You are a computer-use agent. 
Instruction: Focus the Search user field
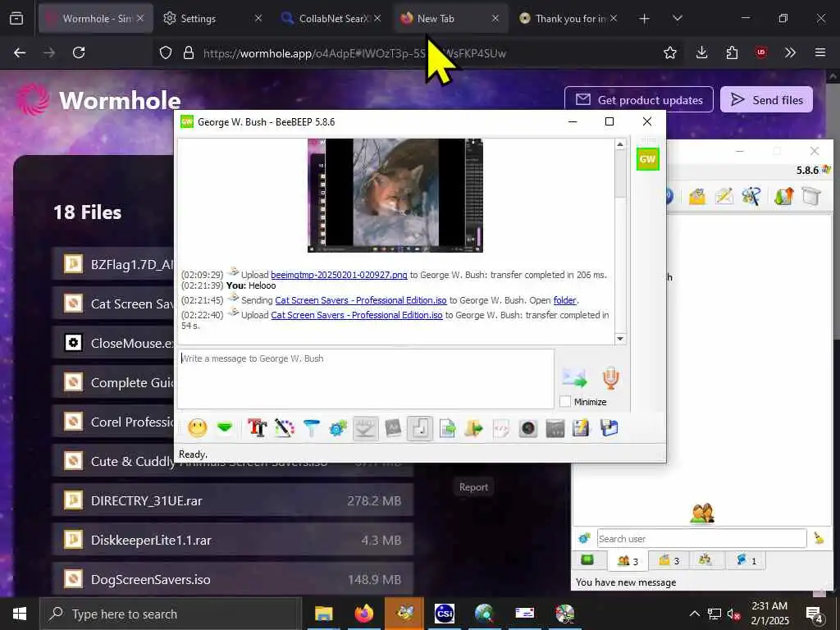[x=702, y=538]
